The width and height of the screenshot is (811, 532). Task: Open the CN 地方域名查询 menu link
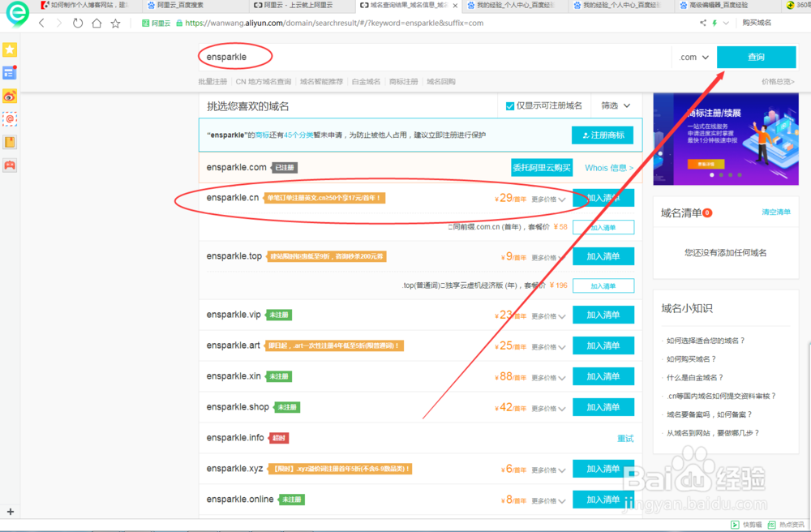[264, 82]
